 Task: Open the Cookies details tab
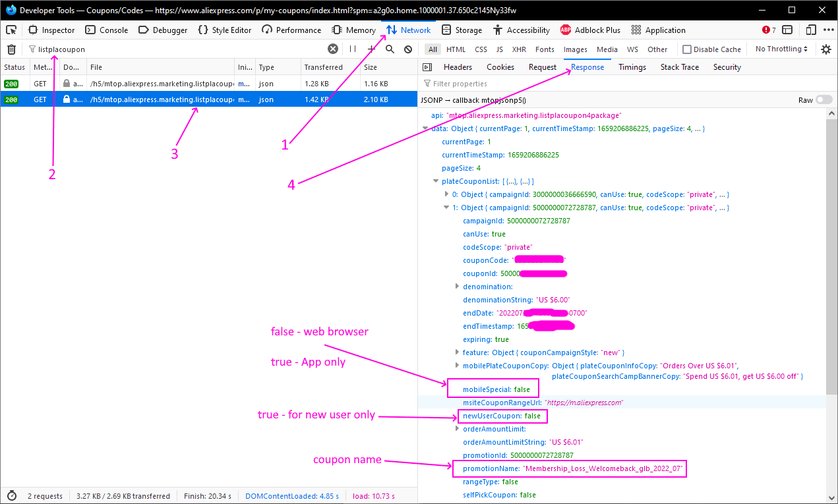[x=500, y=67]
